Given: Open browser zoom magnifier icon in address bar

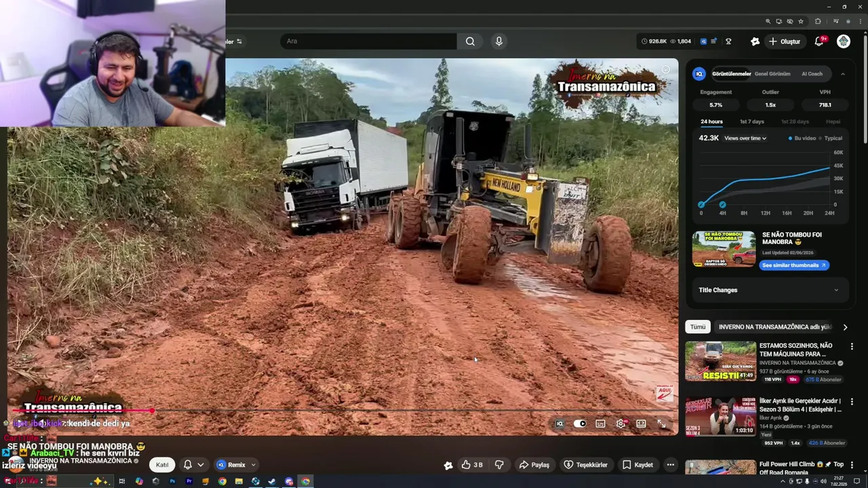Looking at the screenshot, I should (768, 22).
